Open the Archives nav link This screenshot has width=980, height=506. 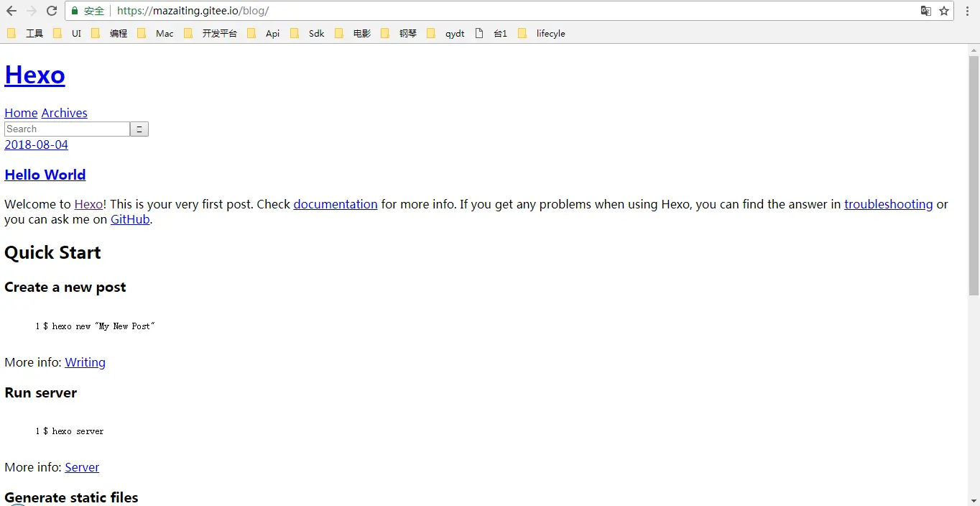point(64,113)
